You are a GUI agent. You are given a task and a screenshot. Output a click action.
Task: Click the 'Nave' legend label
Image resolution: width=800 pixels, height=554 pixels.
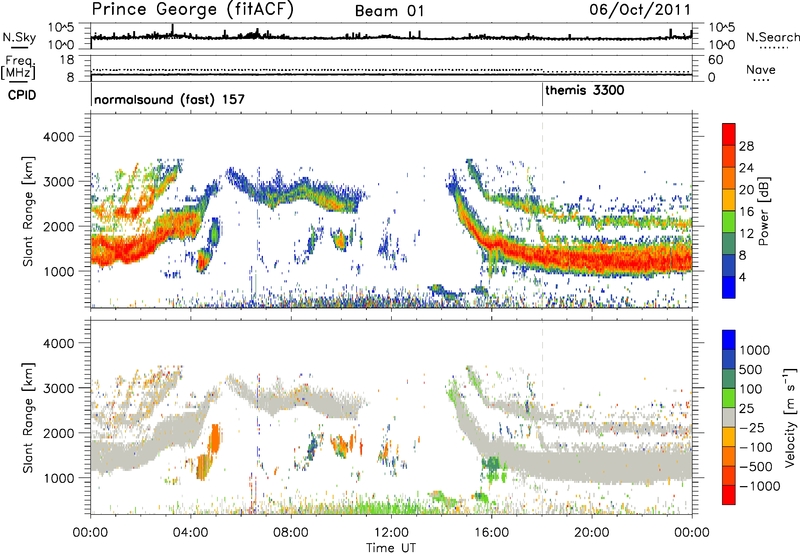(761, 70)
